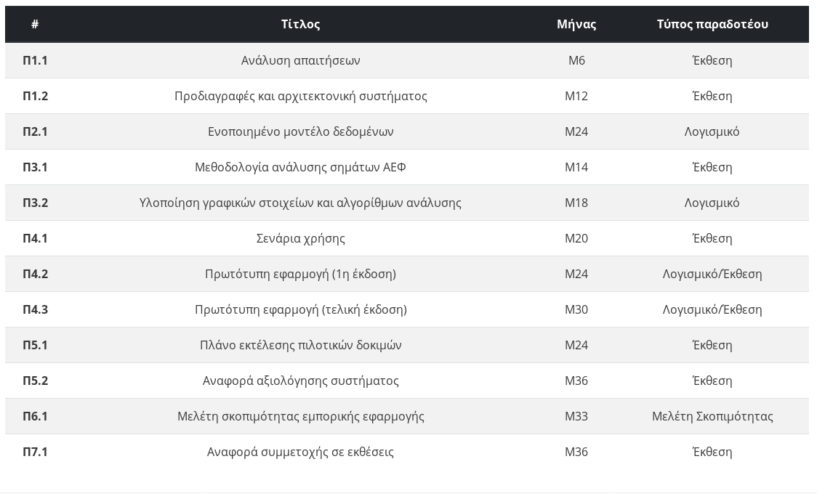817x504 pixels.
Task: Click the Π3.2 row identifier
Action: point(35,203)
